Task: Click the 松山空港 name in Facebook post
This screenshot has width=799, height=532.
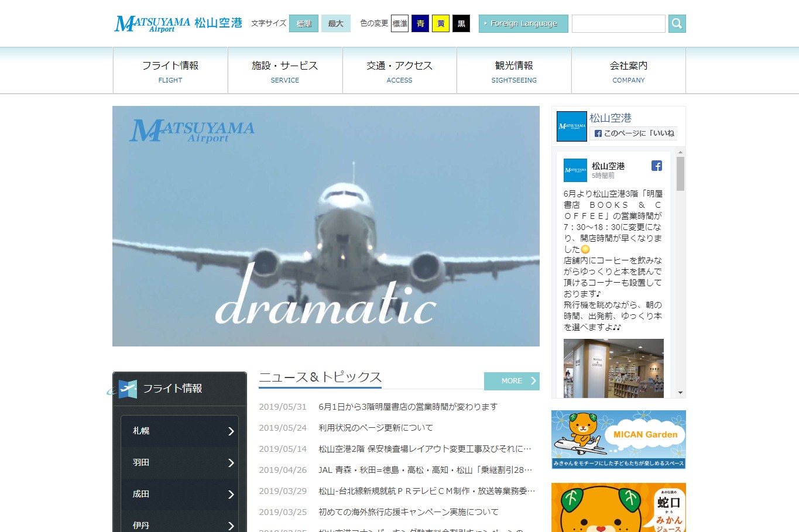Action: pos(608,166)
